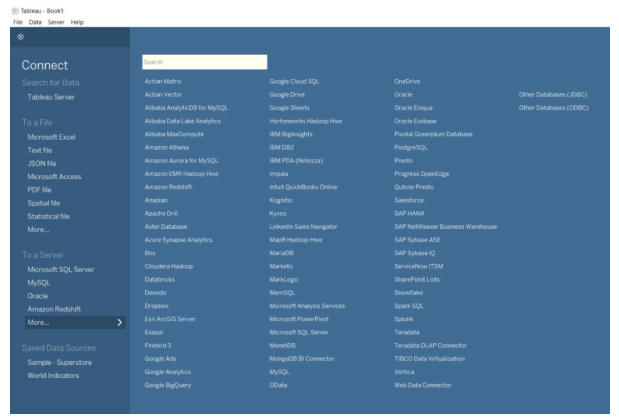619x419 pixels.
Task: Select the Google Analytics connector
Action: coord(167,372)
